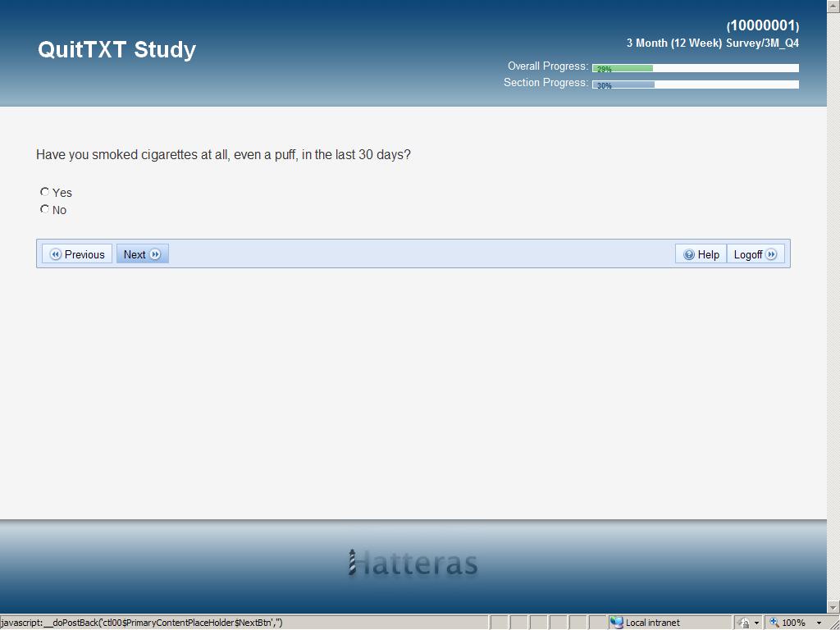Click the javascript postback status bar text
This screenshot has width=840, height=630.
(x=141, y=623)
